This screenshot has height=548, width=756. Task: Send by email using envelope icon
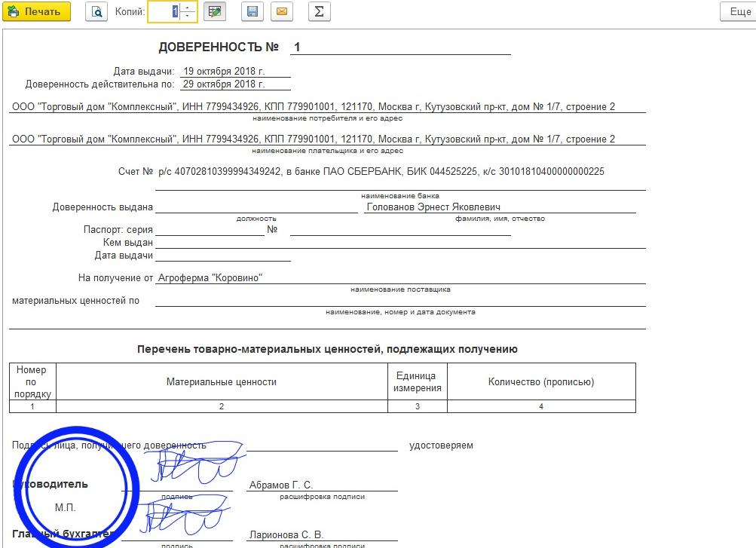[x=282, y=11]
